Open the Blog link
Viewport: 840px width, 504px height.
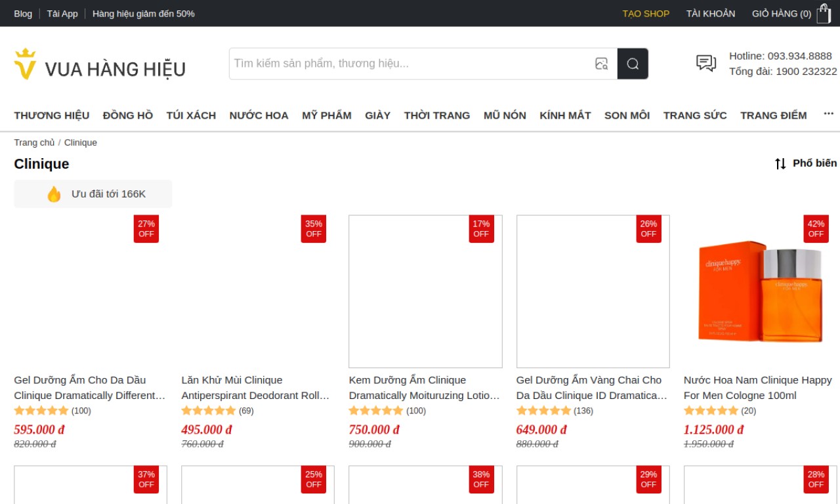point(23,14)
